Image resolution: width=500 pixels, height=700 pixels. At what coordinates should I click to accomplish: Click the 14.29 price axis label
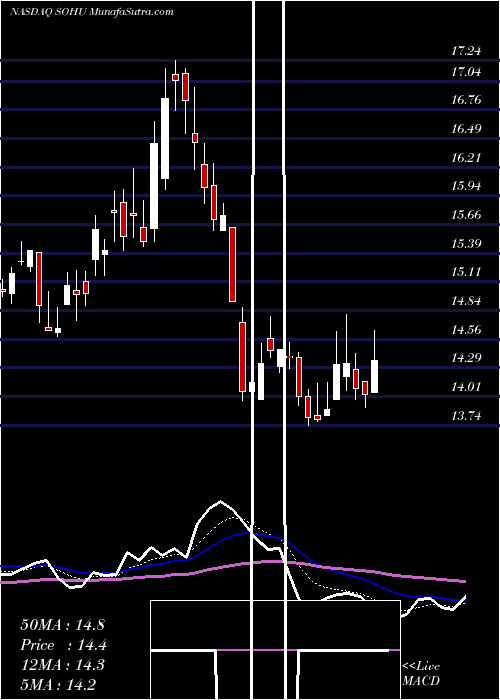pos(466,358)
